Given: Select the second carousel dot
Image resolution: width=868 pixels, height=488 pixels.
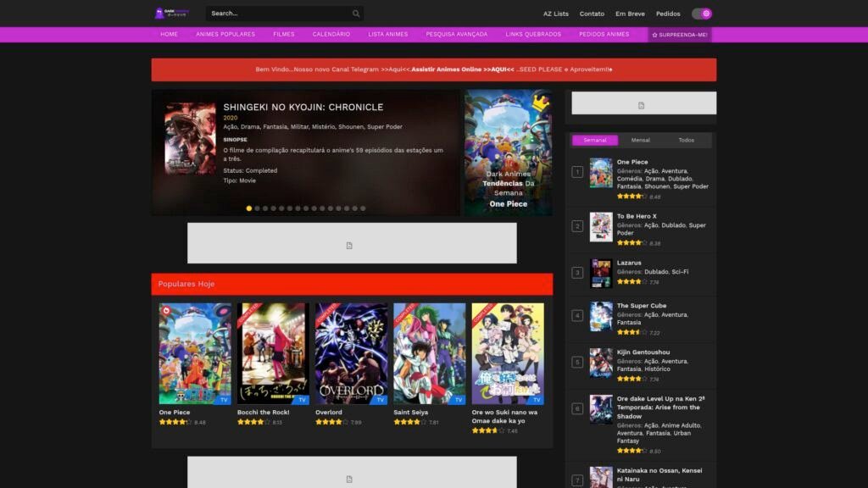Looking at the screenshot, I should (x=257, y=208).
